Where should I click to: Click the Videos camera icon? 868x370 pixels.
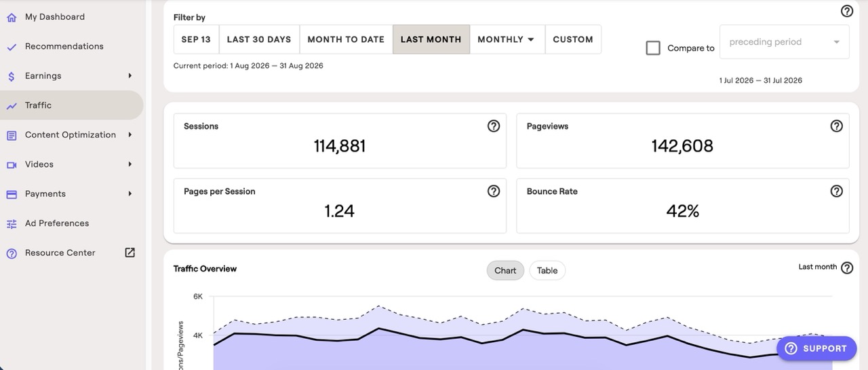pyautogui.click(x=12, y=164)
